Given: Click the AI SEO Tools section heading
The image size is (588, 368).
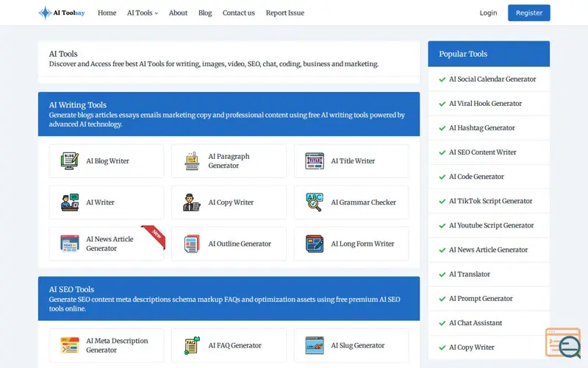Looking at the screenshot, I should click(71, 289).
